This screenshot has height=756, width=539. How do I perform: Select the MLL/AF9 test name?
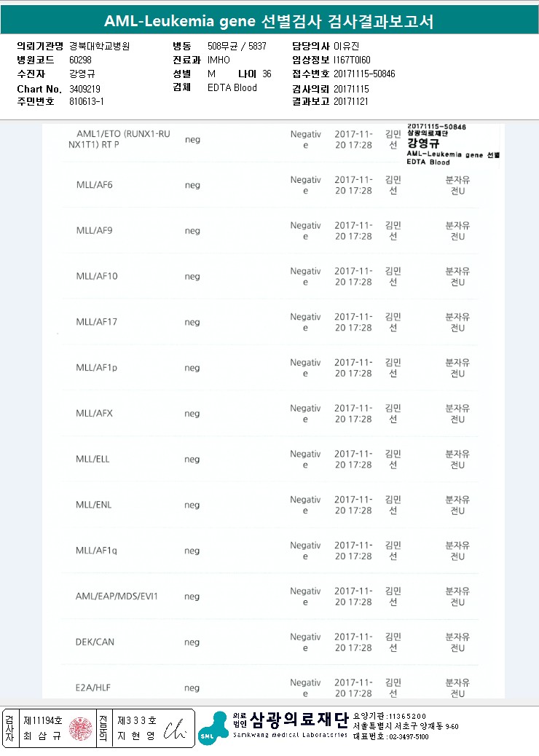[x=95, y=231]
